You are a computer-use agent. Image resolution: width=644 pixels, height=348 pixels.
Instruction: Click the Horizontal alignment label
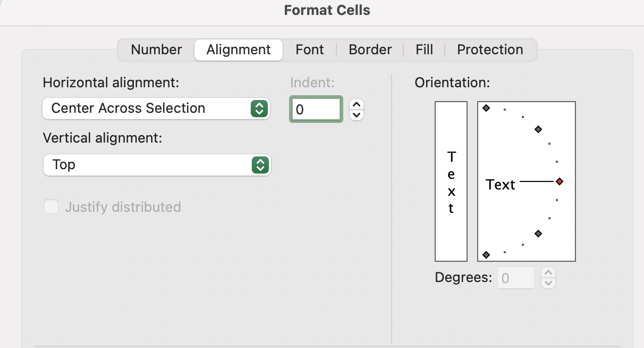111,83
